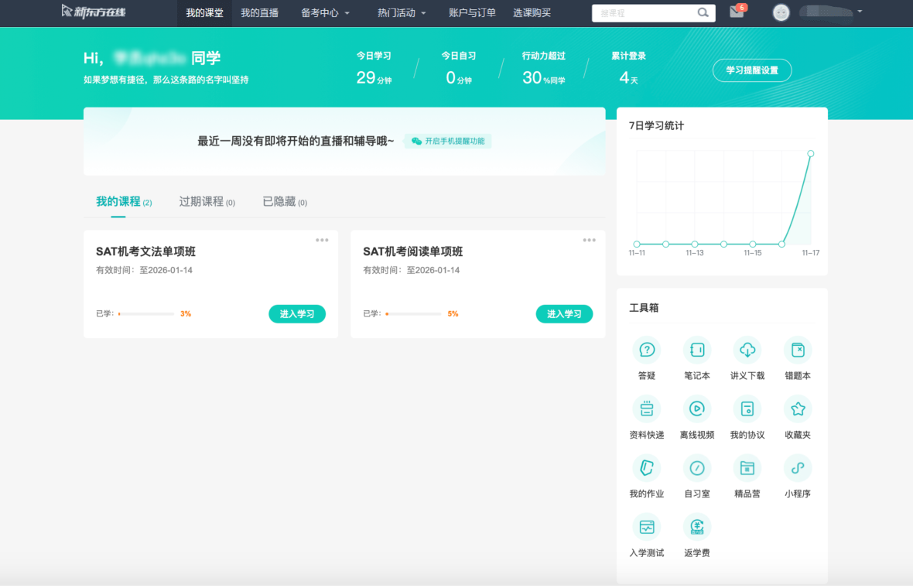Click the 收藏夹 star icon
The height and width of the screenshot is (588, 913).
point(798,409)
